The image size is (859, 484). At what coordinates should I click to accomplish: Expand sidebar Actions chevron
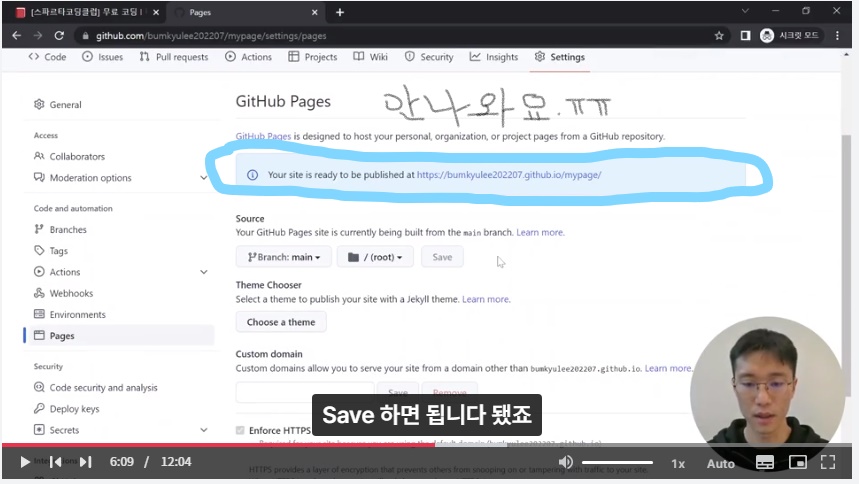click(x=204, y=272)
